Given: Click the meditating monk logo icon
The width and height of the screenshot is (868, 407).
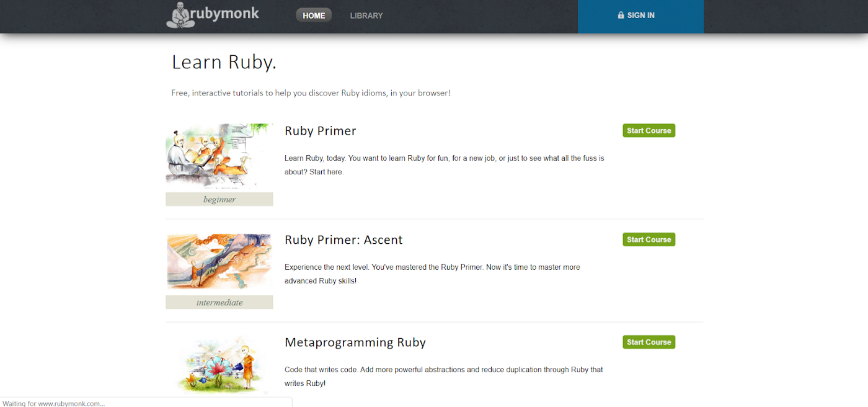Looking at the screenshot, I should [179, 16].
